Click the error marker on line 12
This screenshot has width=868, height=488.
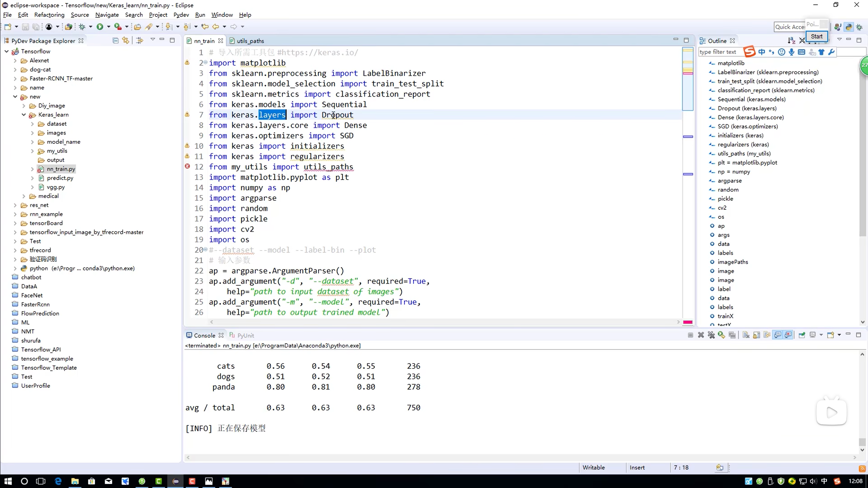point(187,166)
